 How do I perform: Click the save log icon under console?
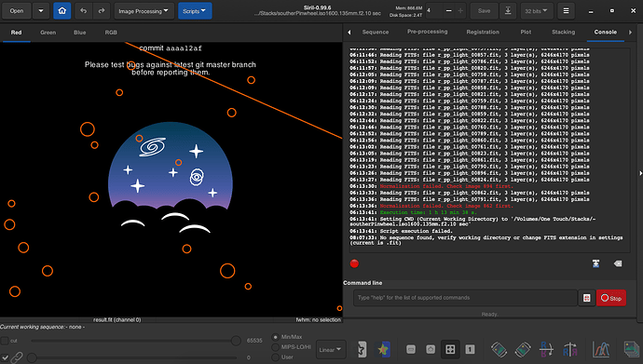[x=595, y=263]
